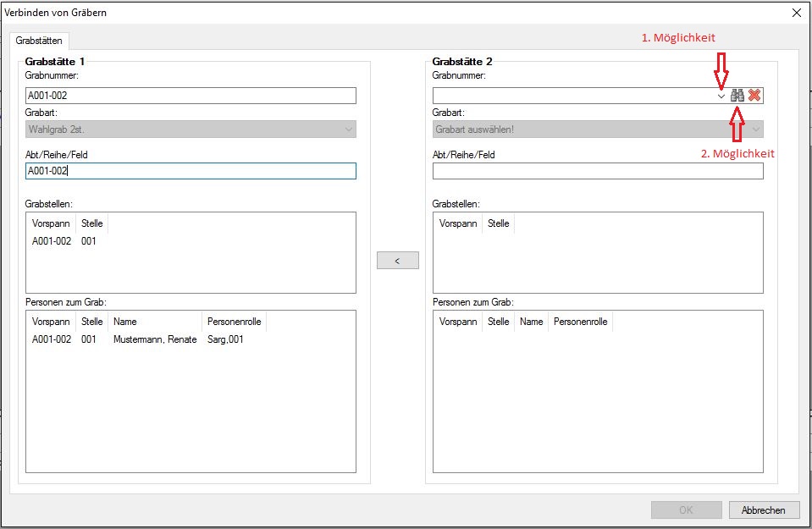Image resolution: width=812 pixels, height=529 pixels.
Task: Click Name column header in Grabstätte 2 persons
Action: coord(531,322)
